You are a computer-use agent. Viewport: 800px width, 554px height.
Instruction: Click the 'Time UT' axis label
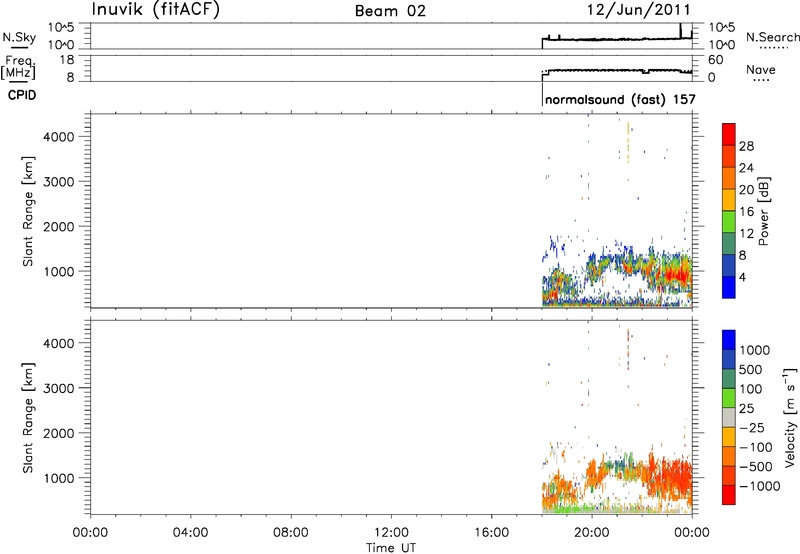391,548
